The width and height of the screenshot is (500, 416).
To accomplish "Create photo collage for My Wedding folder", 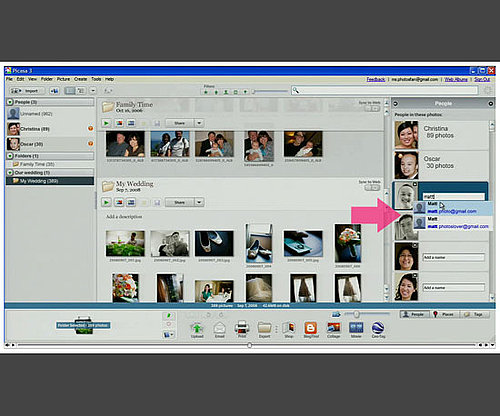I will click(x=119, y=202).
